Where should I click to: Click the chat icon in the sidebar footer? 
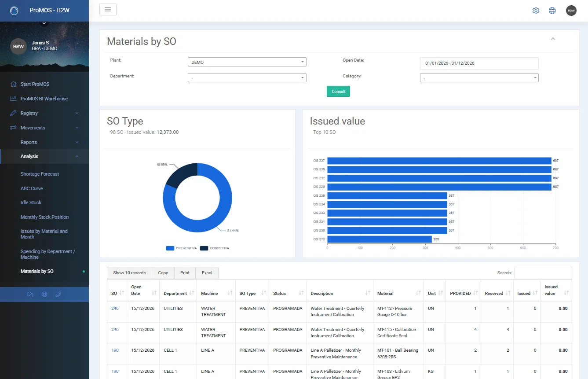tap(30, 294)
